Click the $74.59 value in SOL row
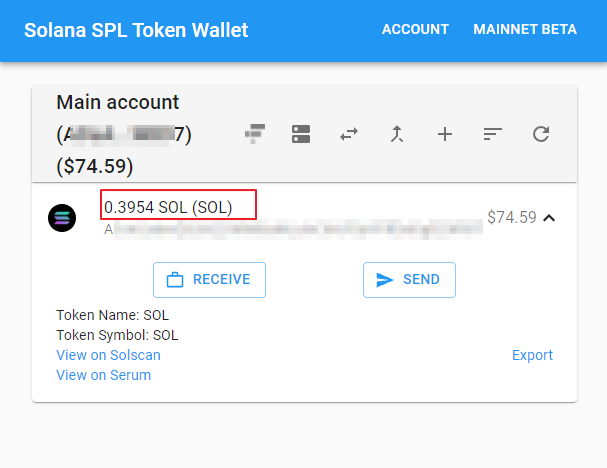The width and height of the screenshot is (607, 468). (x=512, y=217)
